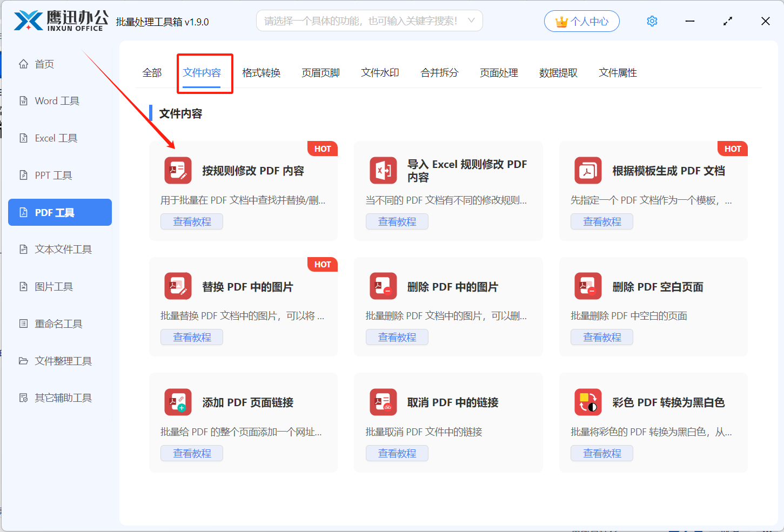
Task: Select the 彩色 PDF 转换为黑白色 tool icon
Action: (x=588, y=402)
